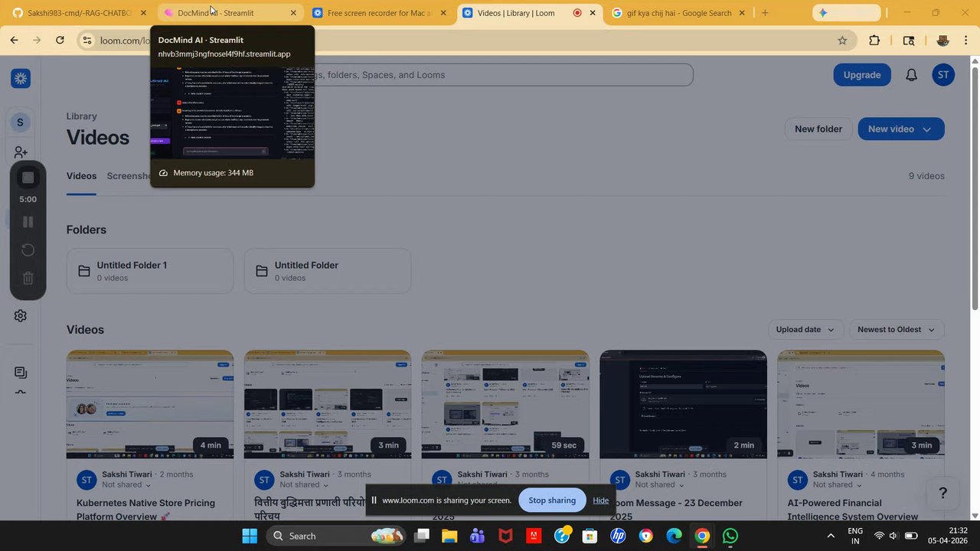Switch to the gif kya chij hai tab

(x=678, y=13)
